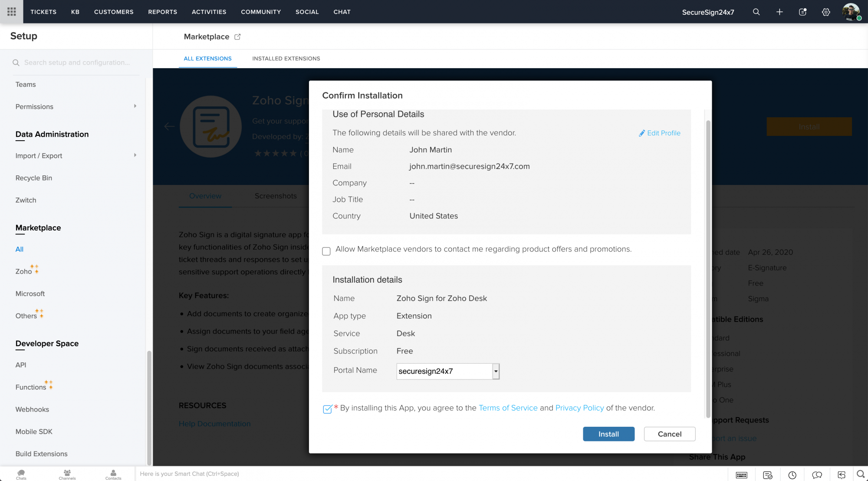This screenshot has width=868, height=481.
Task: Click the blue Install button
Action: pos(608,434)
